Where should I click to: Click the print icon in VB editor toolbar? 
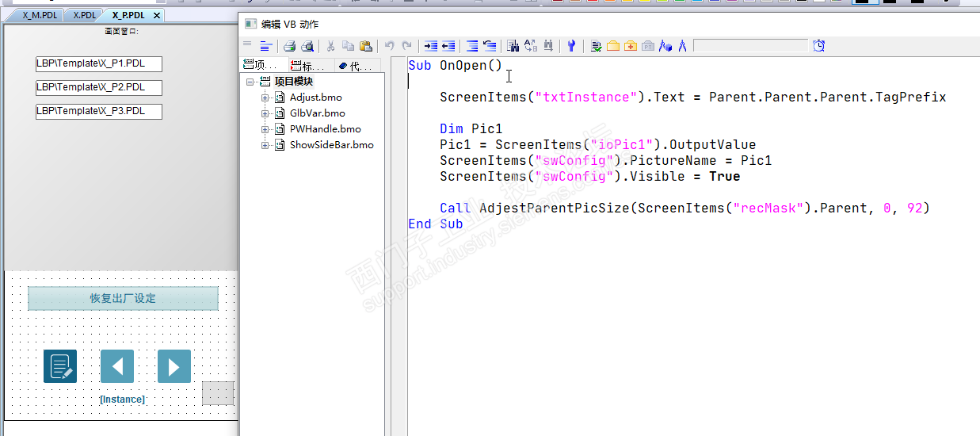click(289, 46)
